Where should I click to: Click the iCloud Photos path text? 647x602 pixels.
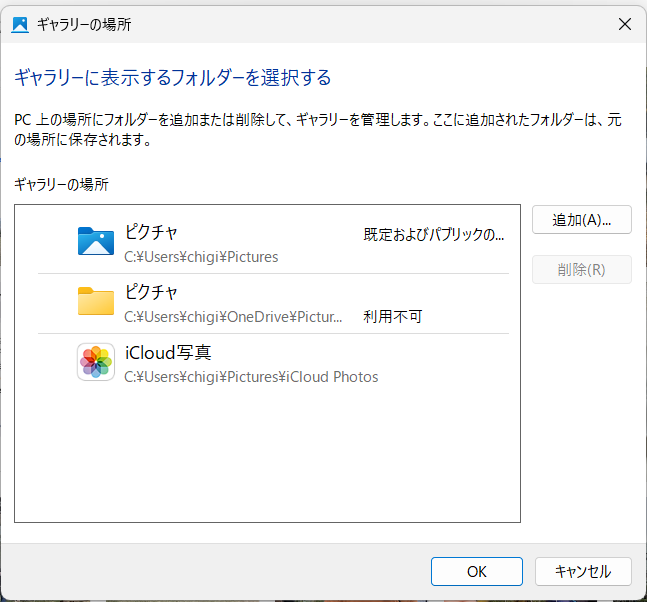[251, 377]
